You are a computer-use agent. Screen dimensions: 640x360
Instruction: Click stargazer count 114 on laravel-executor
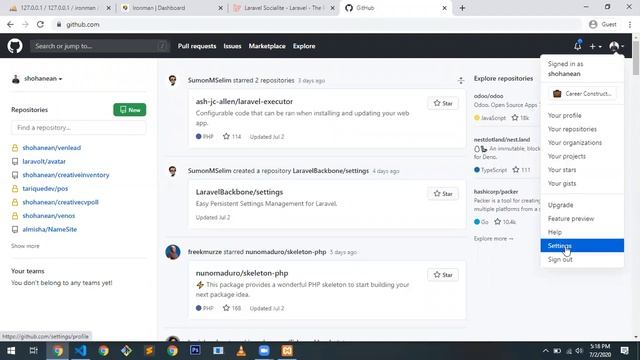click(x=232, y=136)
